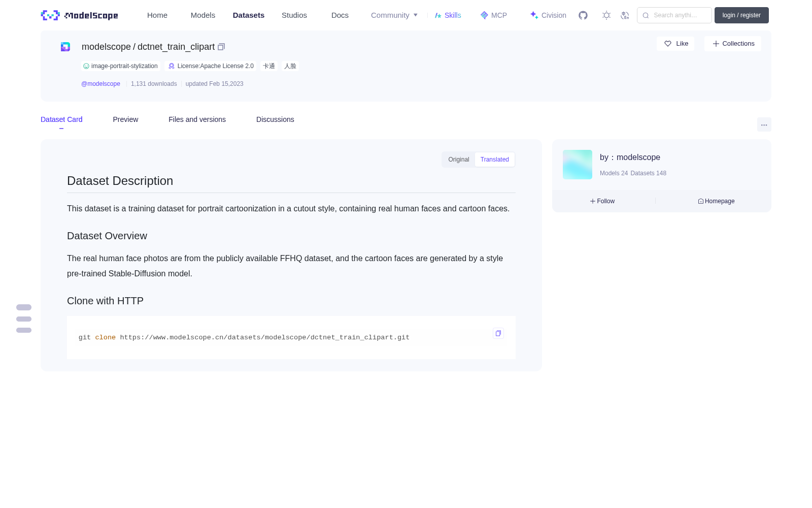Image resolution: width=812 pixels, height=508 pixels.
Task: Click the updated Feb 15,2023 text
Action: pos(214,84)
